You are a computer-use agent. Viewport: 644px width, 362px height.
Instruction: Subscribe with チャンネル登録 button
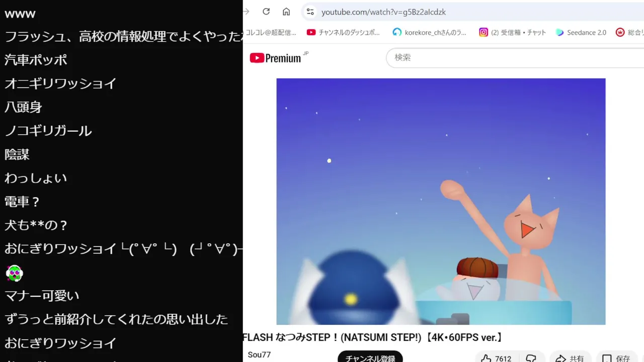click(370, 357)
